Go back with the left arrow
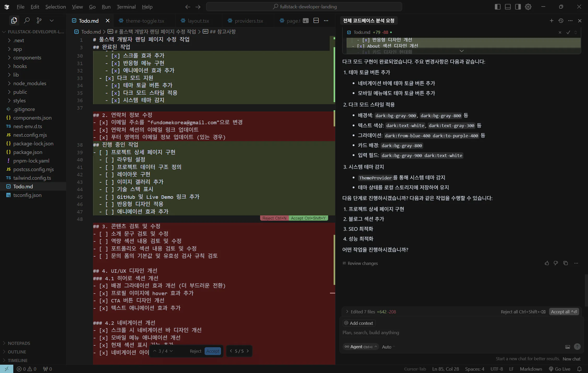Screen dimensions: 588x373 click(x=188, y=7)
